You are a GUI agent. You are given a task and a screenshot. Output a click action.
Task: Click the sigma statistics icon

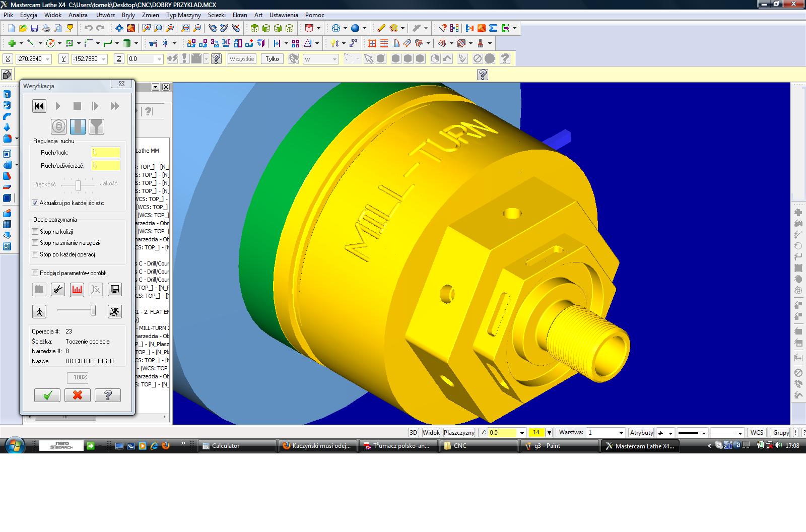click(493, 29)
